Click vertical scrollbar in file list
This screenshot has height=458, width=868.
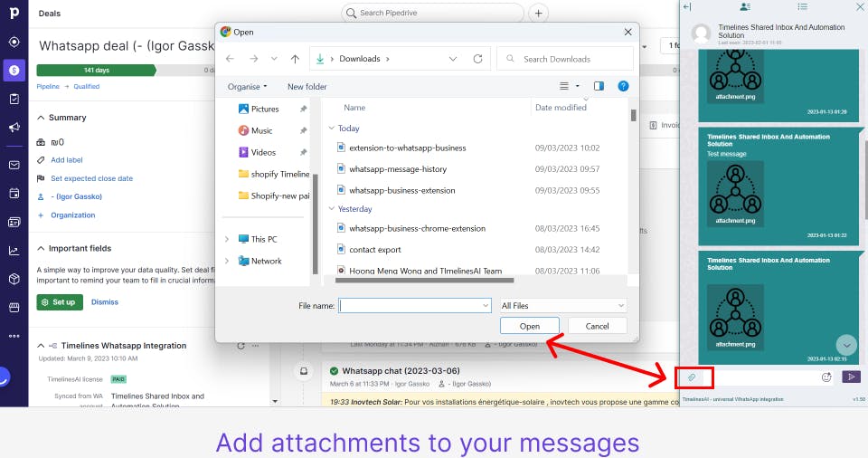[x=633, y=115]
